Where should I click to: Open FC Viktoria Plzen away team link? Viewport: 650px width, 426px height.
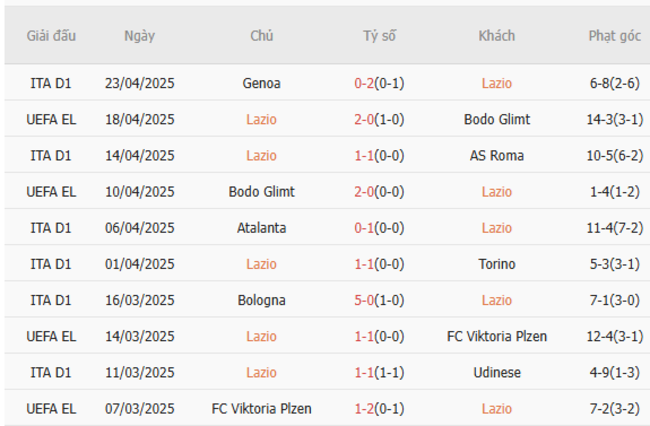[x=497, y=336]
